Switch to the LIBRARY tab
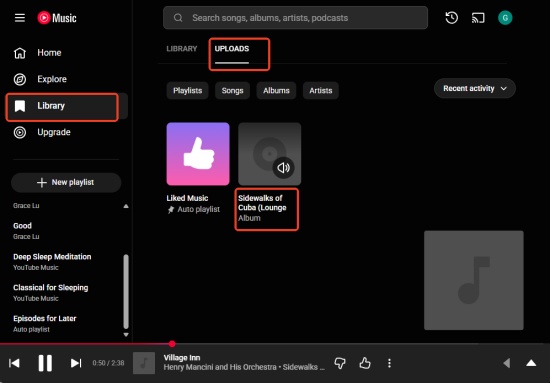The image size is (550, 383). tap(182, 49)
